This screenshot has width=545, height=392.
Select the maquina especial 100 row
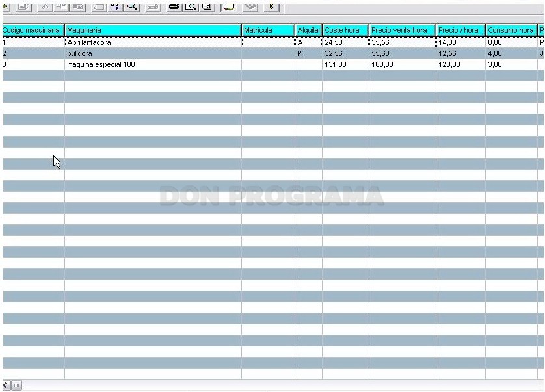pos(273,64)
